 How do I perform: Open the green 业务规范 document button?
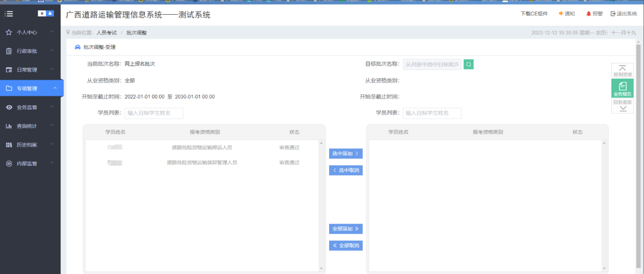[622, 88]
